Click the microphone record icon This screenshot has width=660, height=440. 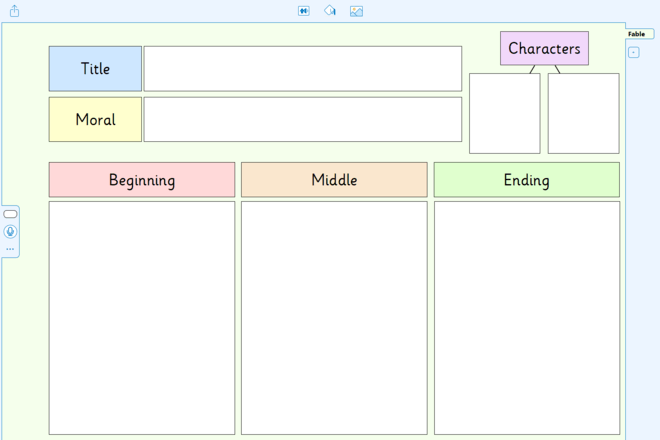click(10, 232)
